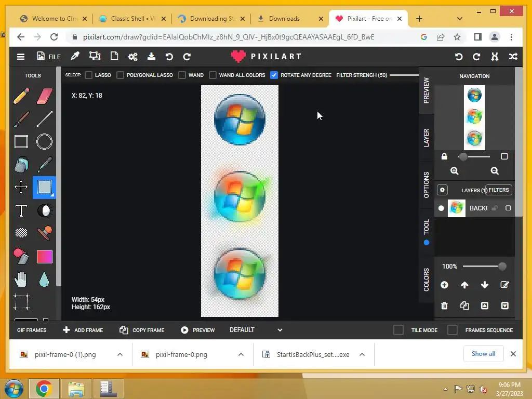The image size is (532, 399).
Task: Click the redo arrow left of the Pixilart logo
Action: [187, 57]
